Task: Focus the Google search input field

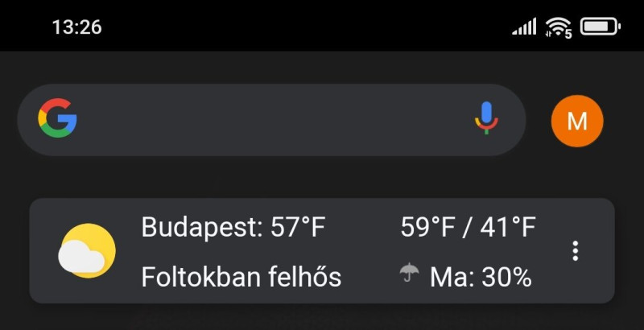Action: click(271, 120)
